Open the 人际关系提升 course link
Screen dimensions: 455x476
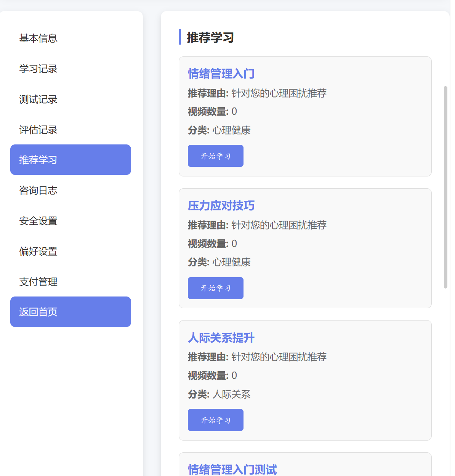pyautogui.click(x=221, y=338)
